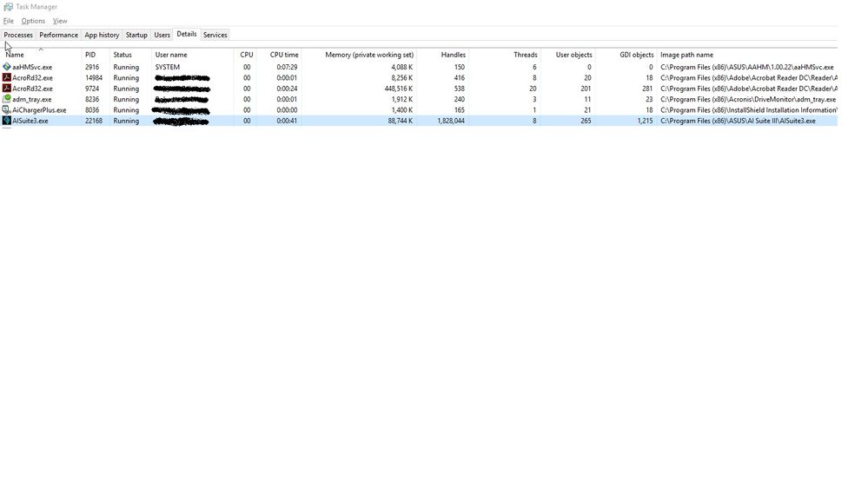Viewport: 868px width, 488px height.
Task: Sort by the CPU time column header
Action: click(284, 55)
